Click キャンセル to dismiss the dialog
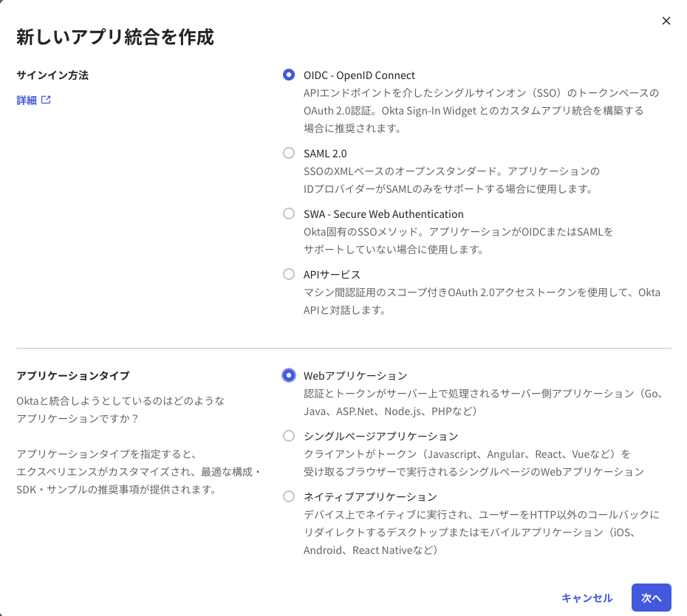 586,598
